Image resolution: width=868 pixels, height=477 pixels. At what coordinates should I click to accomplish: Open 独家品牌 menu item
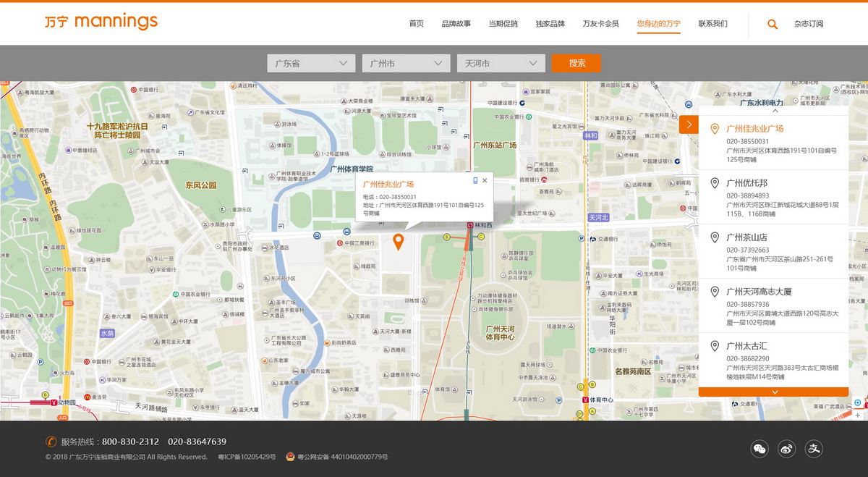coord(550,24)
